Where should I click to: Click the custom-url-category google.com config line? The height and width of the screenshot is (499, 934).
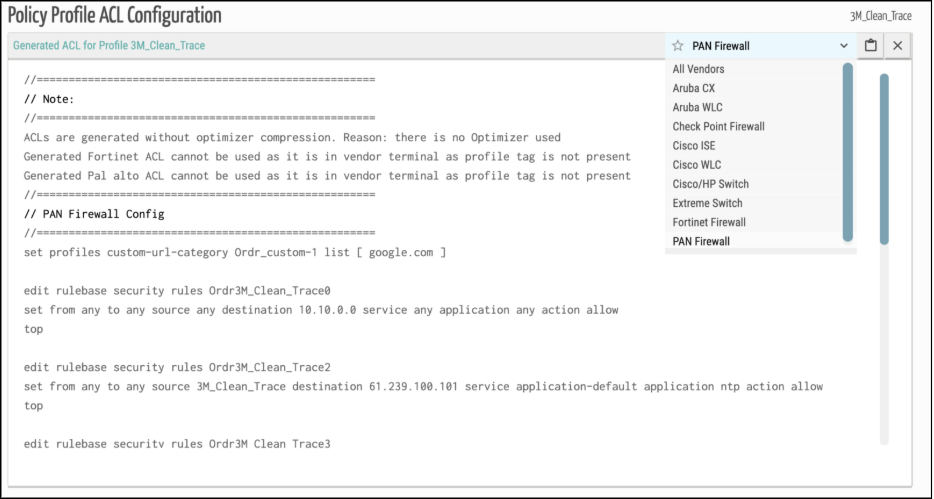point(234,253)
